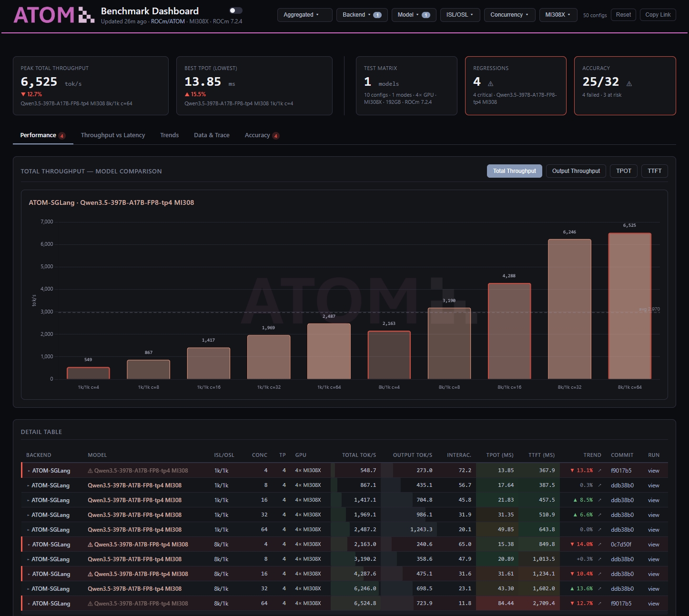This screenshot has height=616, width=689.
Task: Sort by the CONC column header
Action: coord(260,455)
